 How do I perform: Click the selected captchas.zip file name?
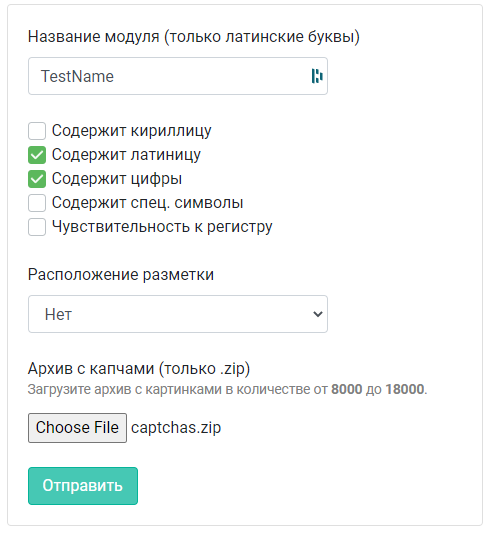176,428
